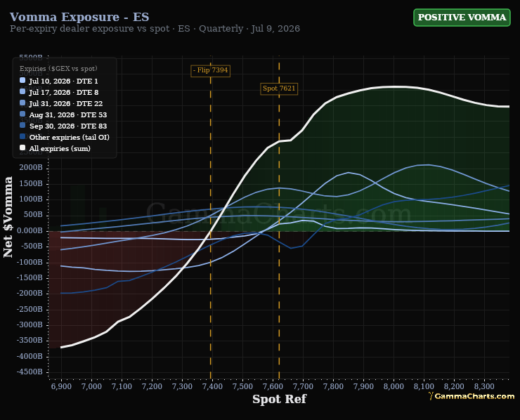
Task: Click the 8,000 x-axis tick label
Action: (x=394, y=386)
